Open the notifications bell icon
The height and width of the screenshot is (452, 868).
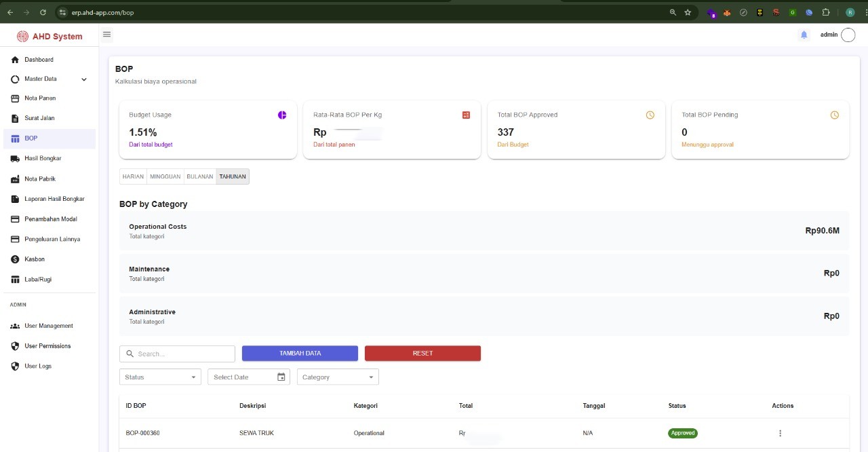[804, 35]
